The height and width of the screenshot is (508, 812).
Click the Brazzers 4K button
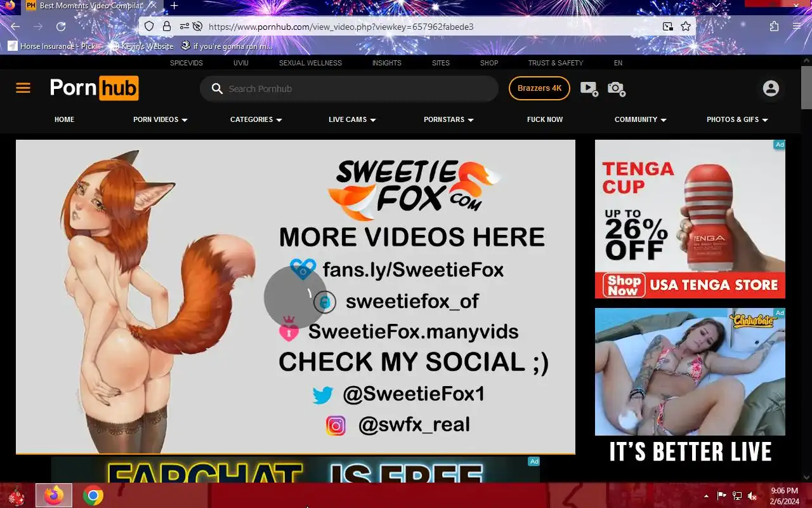coord(539,88)
